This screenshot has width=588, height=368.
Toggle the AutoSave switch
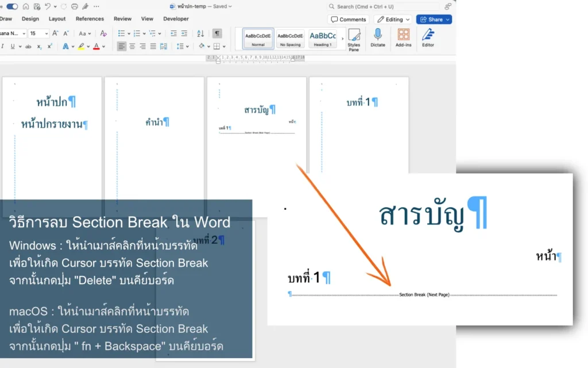(x=12, y=6)
